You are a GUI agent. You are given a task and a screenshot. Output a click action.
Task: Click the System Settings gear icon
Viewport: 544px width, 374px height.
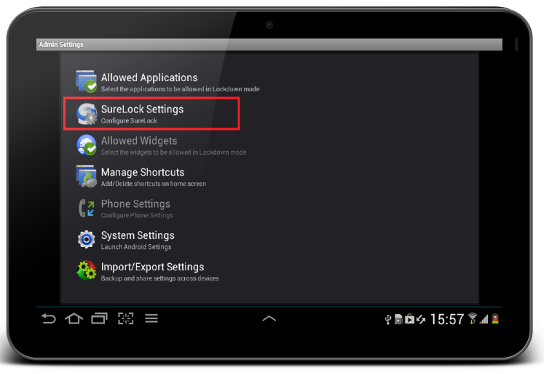point(86,239)
